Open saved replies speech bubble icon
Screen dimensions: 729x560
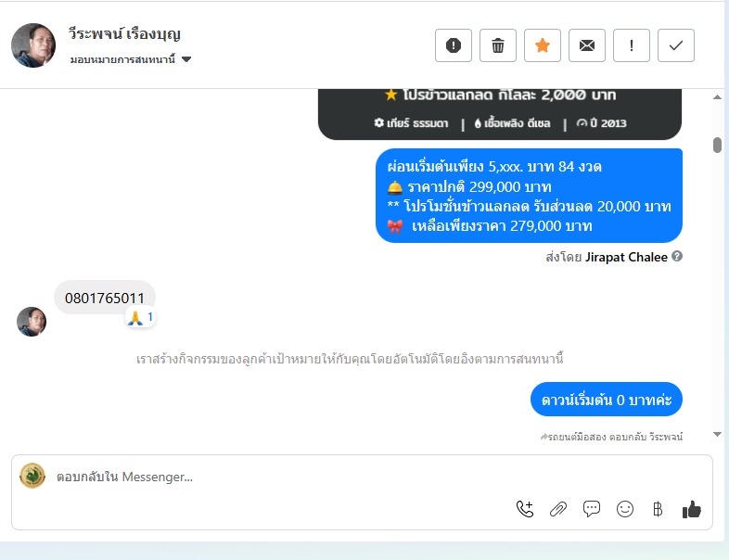point(592,509)
